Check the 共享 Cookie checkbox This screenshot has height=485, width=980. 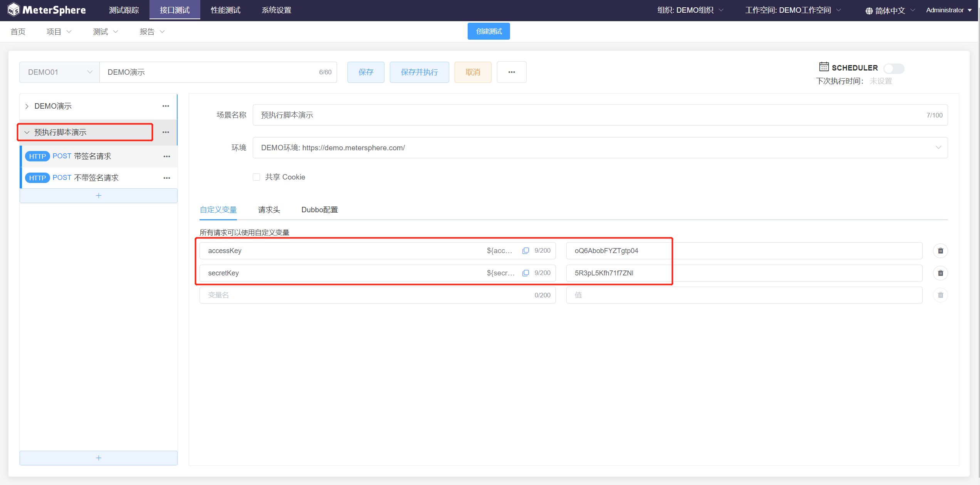pos(257,177)
